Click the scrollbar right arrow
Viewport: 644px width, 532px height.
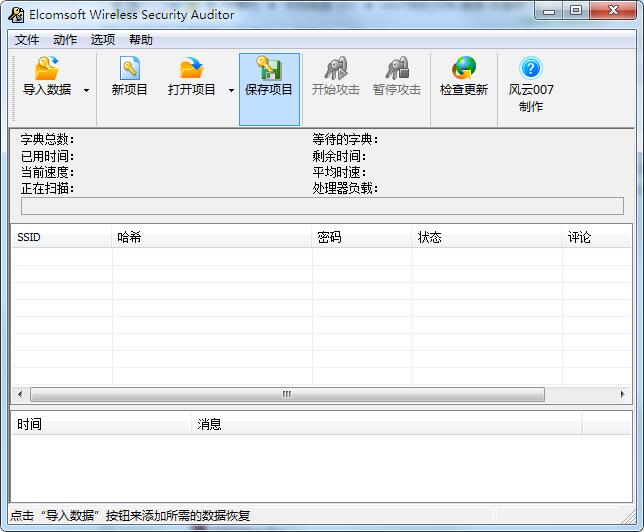pos(622,394)
